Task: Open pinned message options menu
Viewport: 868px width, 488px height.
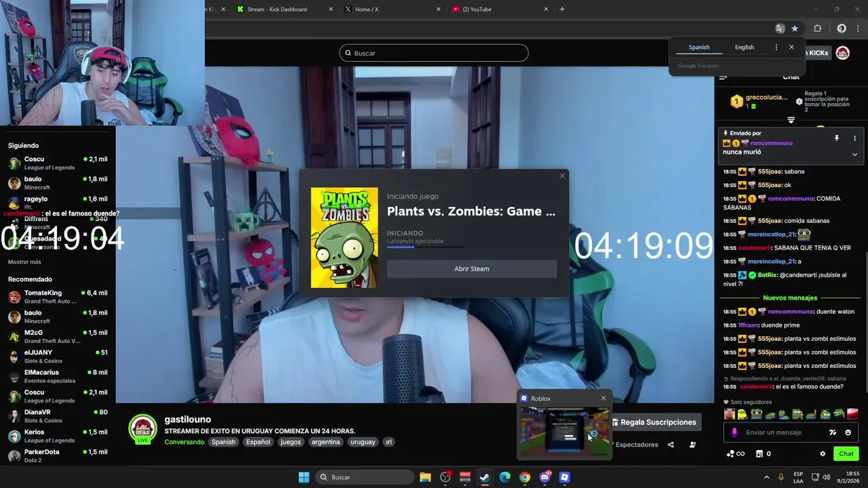Action: pyautogui.click(x=854, y=138)
